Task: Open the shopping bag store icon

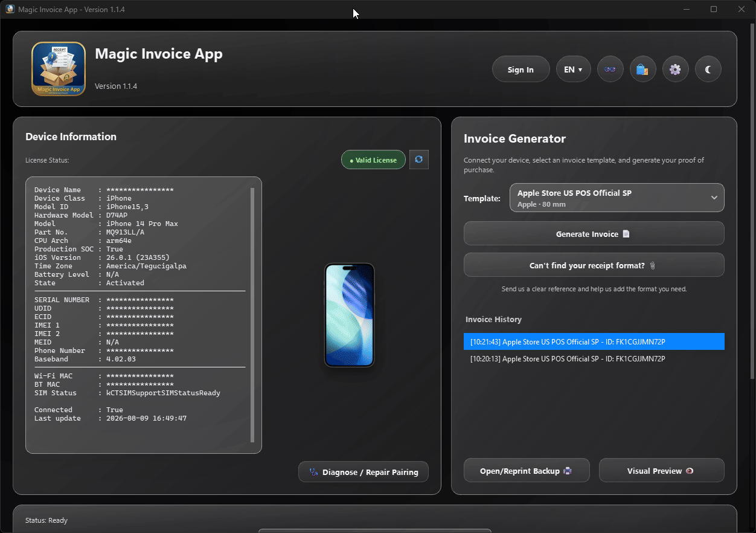Action: pyautogui.click(x=642, y=69)
